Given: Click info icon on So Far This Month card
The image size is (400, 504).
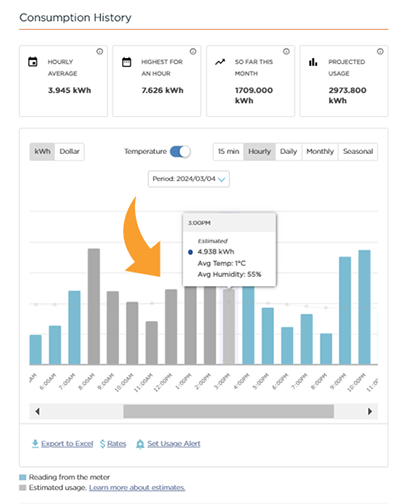Looking at the screenshot, I should click(x=286, y=52).
